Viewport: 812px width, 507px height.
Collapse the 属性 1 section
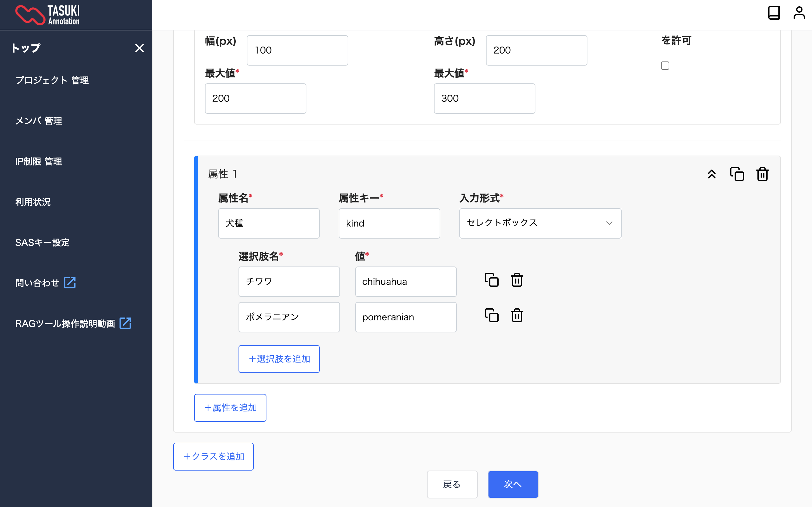click(711, 174)
